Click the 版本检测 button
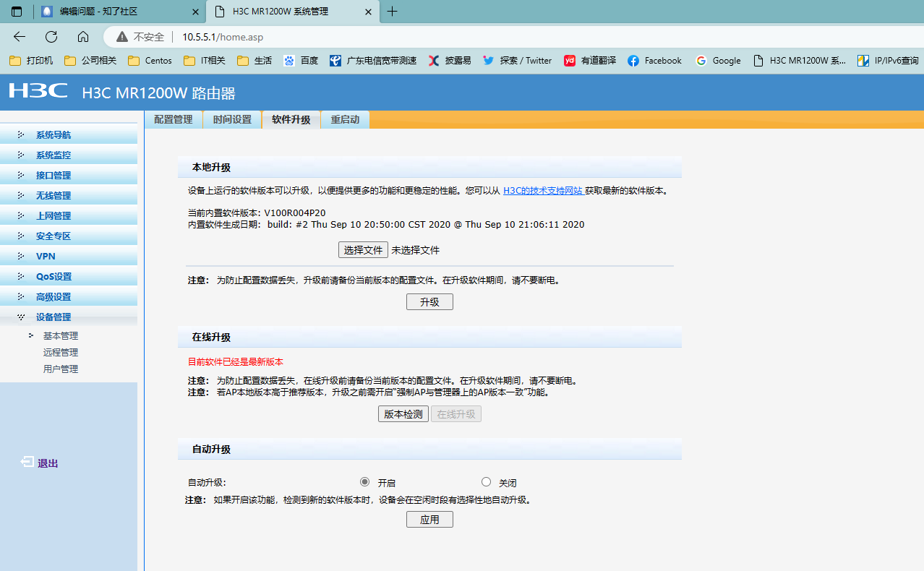 pyautogui.click(x=403, y=414)
